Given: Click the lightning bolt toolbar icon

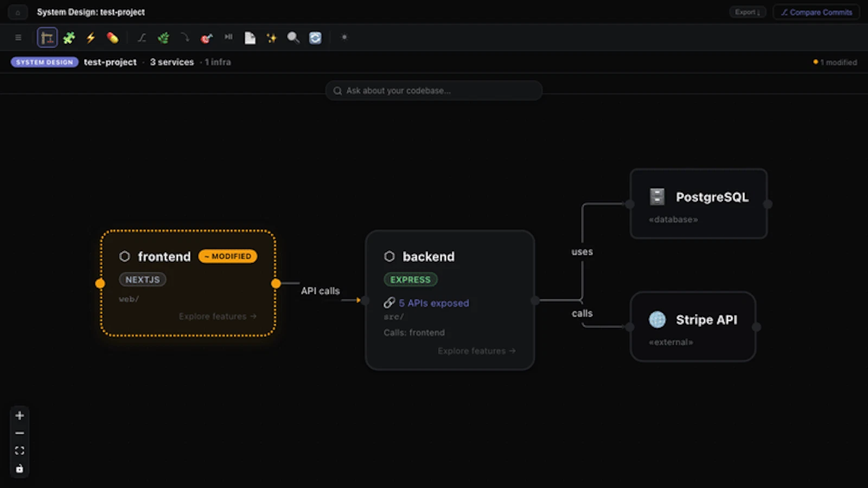Looking at the screenshot, I should (91, 37).
